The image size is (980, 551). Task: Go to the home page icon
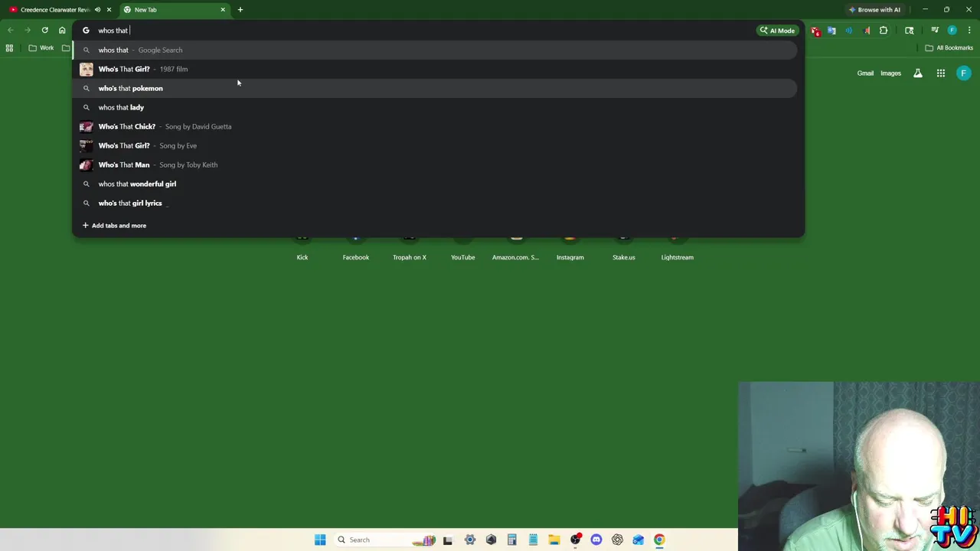(x=62, y=31)
